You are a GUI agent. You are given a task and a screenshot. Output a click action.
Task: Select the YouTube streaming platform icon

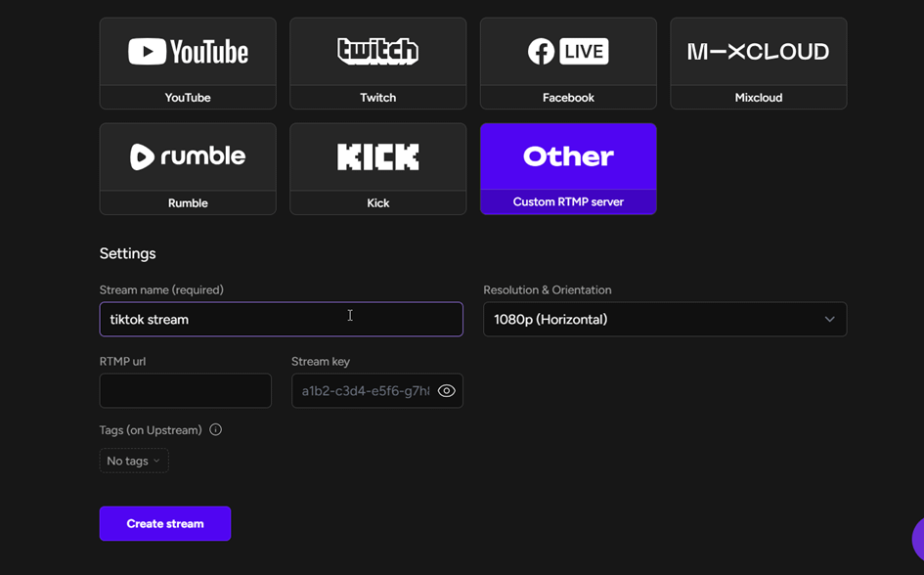[188, 51]
